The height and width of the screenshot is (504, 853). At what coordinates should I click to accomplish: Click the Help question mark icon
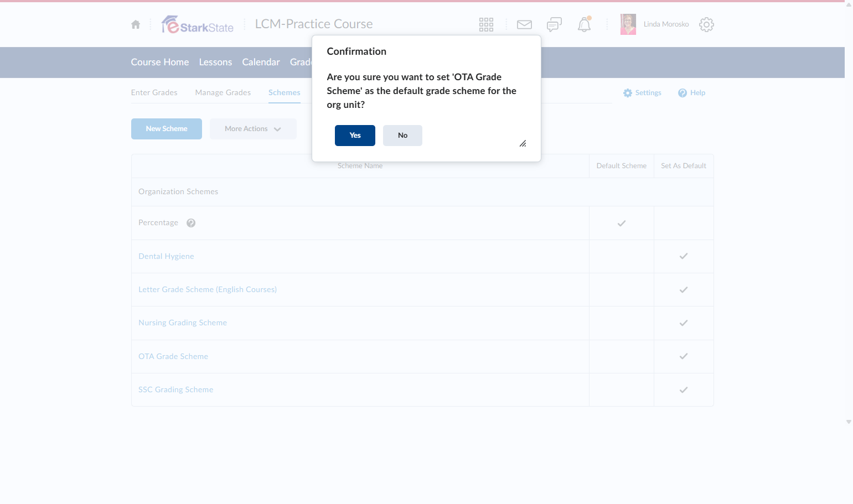tap(683, 93)
